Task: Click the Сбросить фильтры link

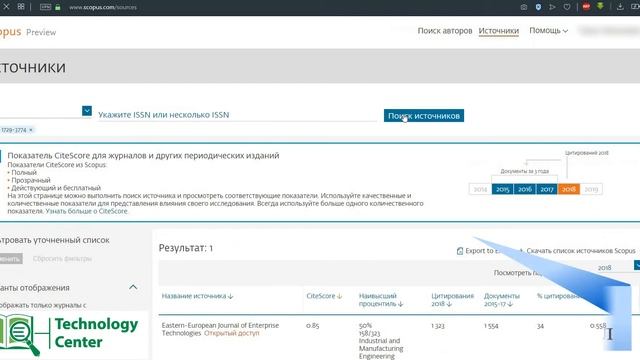Action: tap(62, 258)
